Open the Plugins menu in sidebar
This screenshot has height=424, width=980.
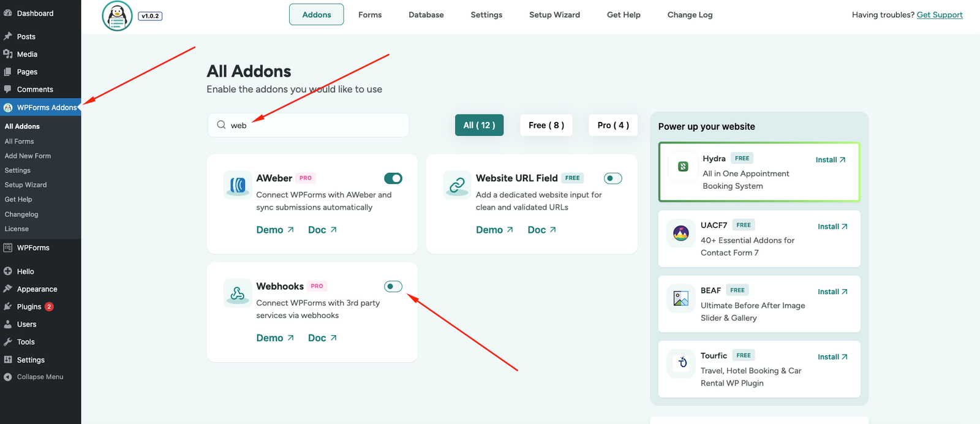click(x=29, y=306)
